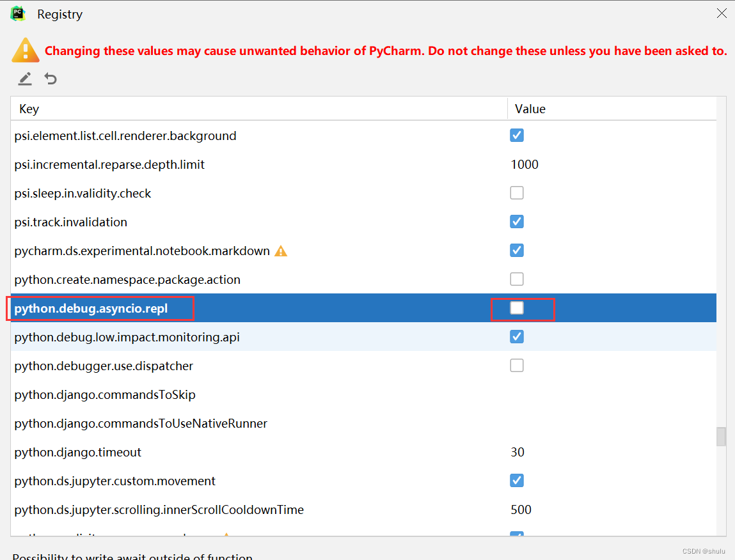This screenshot has height=560, width=735.
Task: Enable python.create.namespace.package.action checkbox
Action: point(517,279)
